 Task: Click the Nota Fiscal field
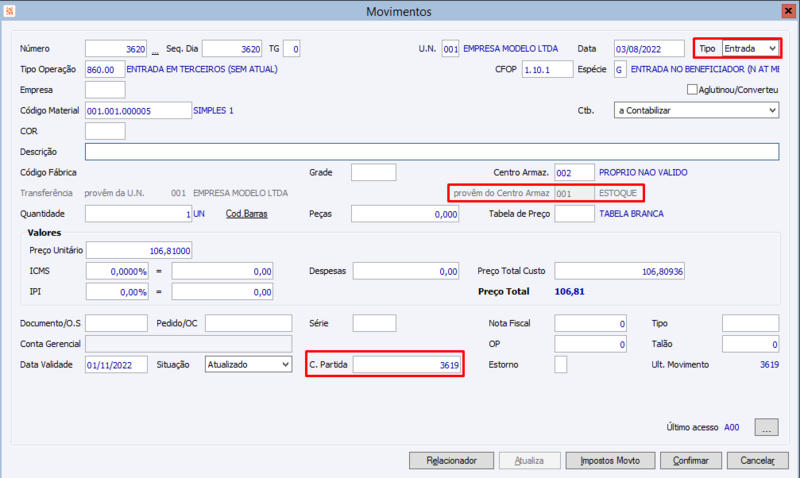click(590, 323)
